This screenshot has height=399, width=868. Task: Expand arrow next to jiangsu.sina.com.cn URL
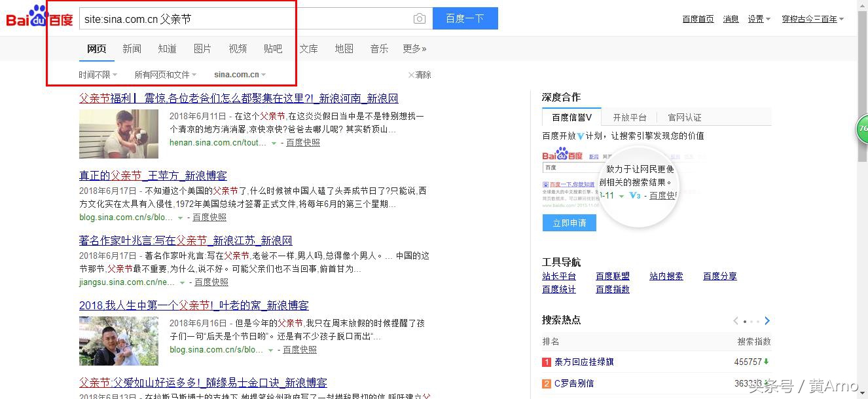coord(182,282)
